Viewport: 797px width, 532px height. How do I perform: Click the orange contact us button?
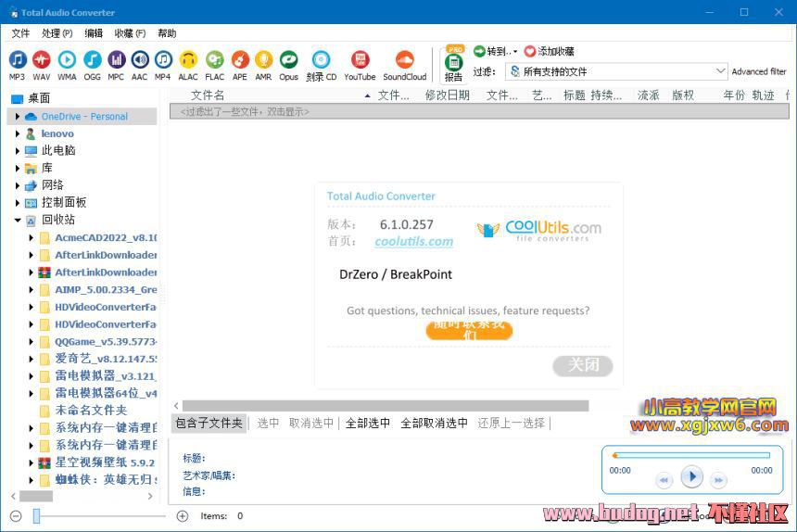(x=469, y=330)
